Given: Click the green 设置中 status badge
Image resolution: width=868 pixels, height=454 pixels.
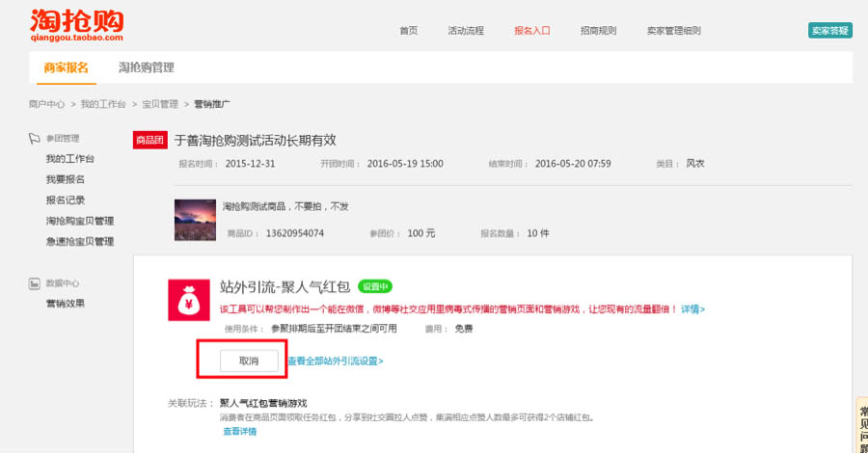Looking at the screenshot, I should [x=375, y=286].
